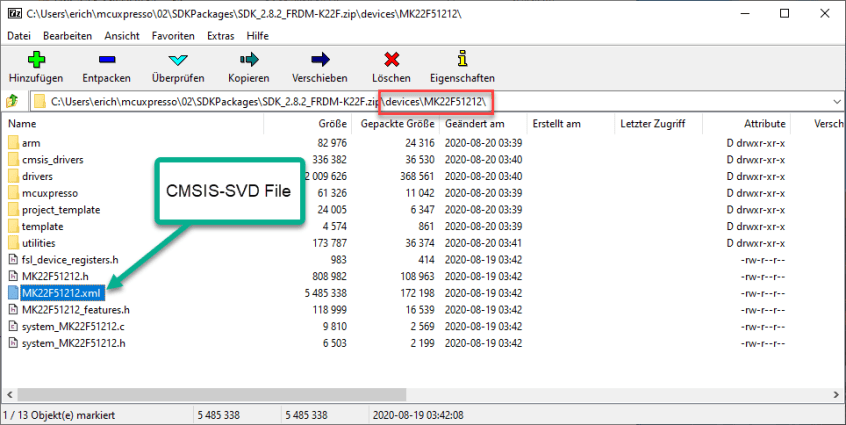Sort by the Geändert am column header

click(475, 124)
